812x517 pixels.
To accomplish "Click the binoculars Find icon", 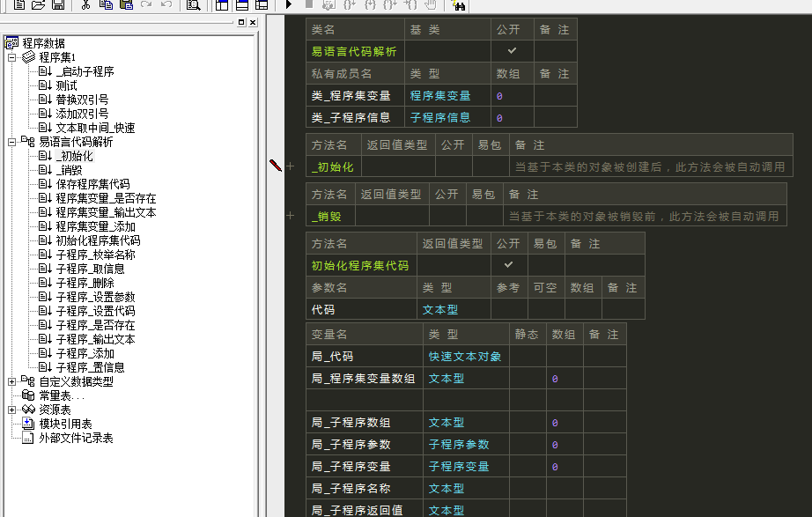I will coord(459,5).
